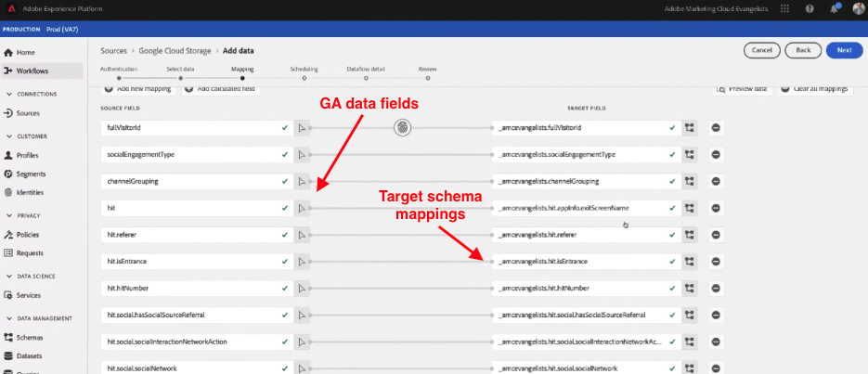Open schema picker for _amcevangelists.fullVisitorId target
The height and width of the screenshot is (374, 868).
(689, 128)
